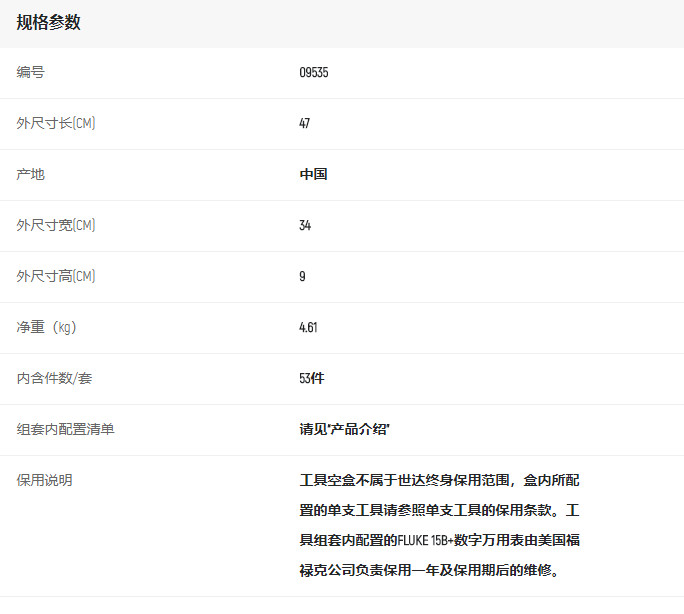Click the 规格参数 section header
Screen dimensions: 684x614
pyautogui.click(x=48, y=23)
